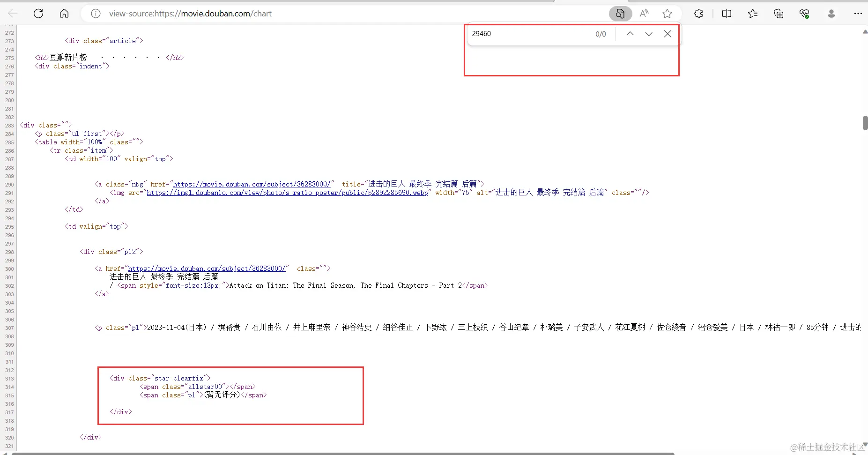Open split screen view
Viewport: 868px width, 455px height.
[x=727, y=14]
